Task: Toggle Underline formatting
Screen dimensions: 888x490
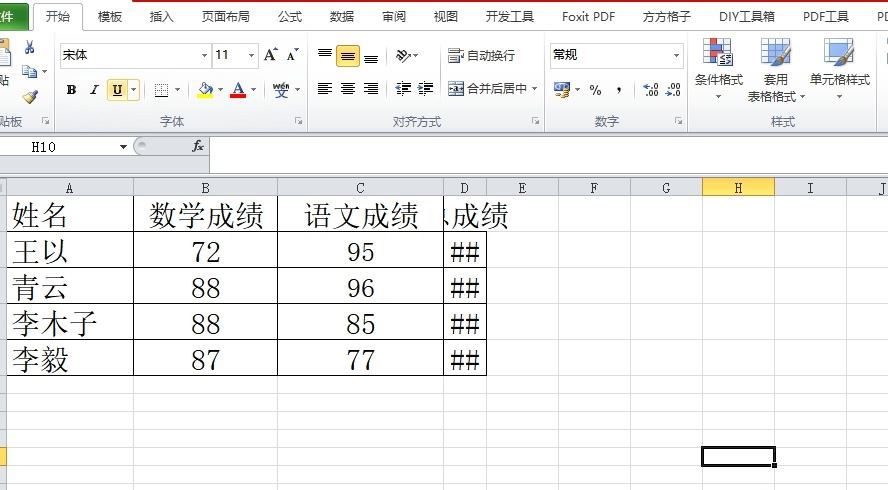Action: [117, 90]
